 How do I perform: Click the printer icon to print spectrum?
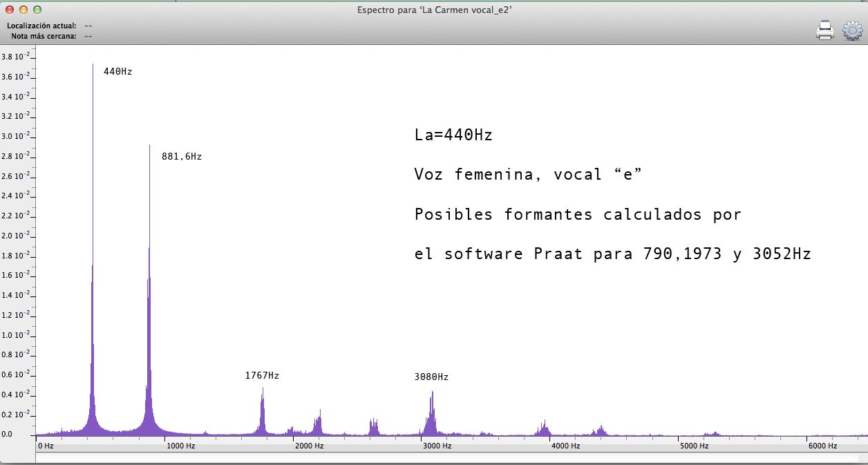[x=825, y=30]
